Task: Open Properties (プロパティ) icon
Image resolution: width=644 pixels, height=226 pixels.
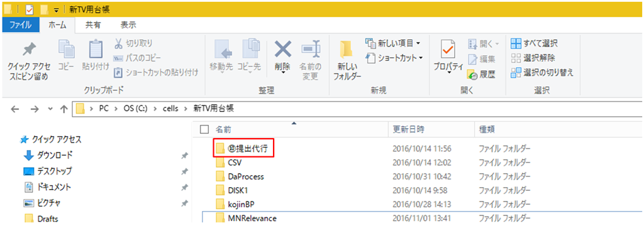Action: point(448,50)
